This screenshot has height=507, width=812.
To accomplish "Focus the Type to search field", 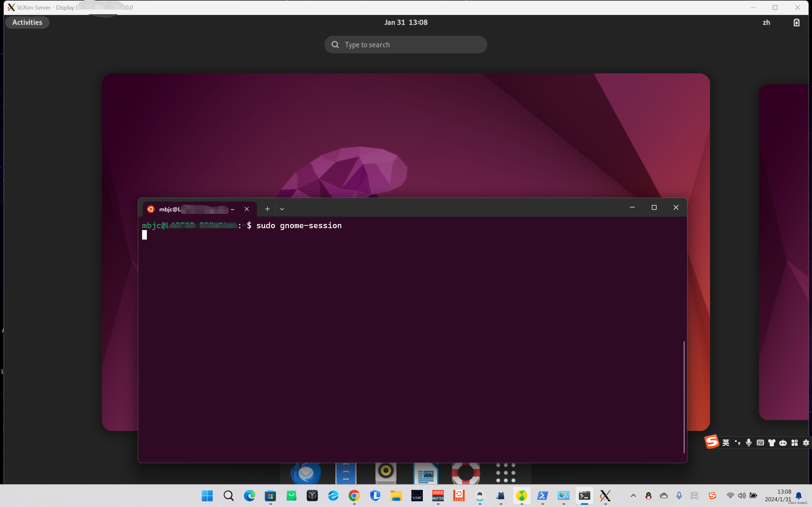I will [406, 45].
